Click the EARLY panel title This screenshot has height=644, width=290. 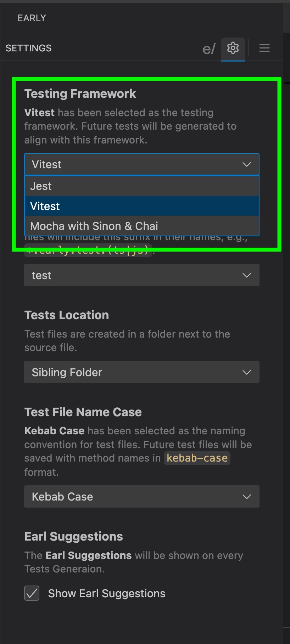(32, 18)
